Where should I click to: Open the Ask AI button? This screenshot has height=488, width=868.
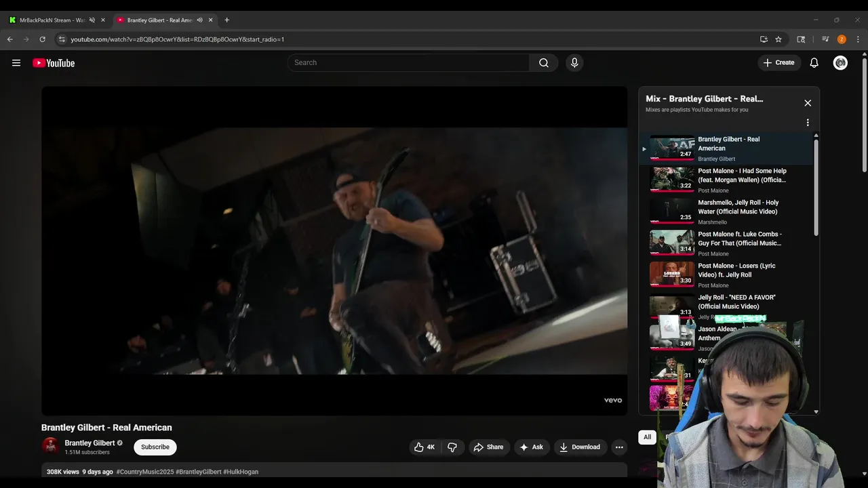click(x=531, y=447)
